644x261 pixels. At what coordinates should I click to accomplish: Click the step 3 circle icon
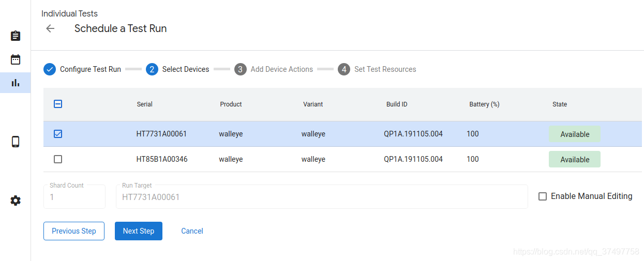tap(240, 69)
